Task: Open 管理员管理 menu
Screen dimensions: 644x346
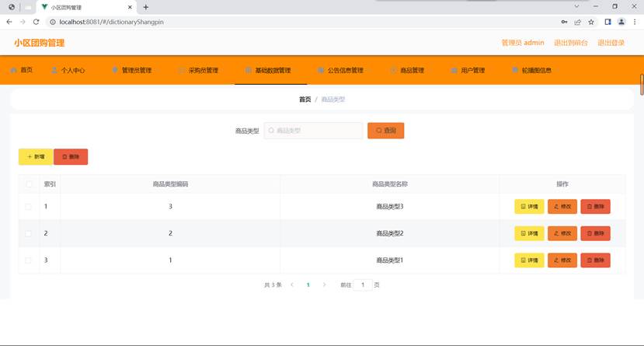Action: click(132, 70)
